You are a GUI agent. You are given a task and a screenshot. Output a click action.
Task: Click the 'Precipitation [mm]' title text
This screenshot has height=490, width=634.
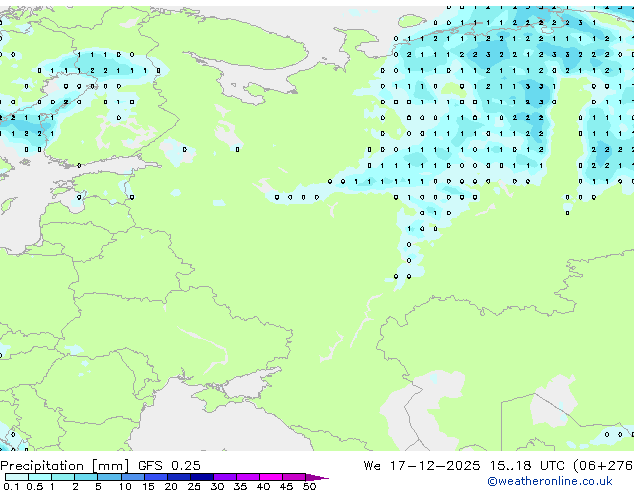click(x=65, y=466)
